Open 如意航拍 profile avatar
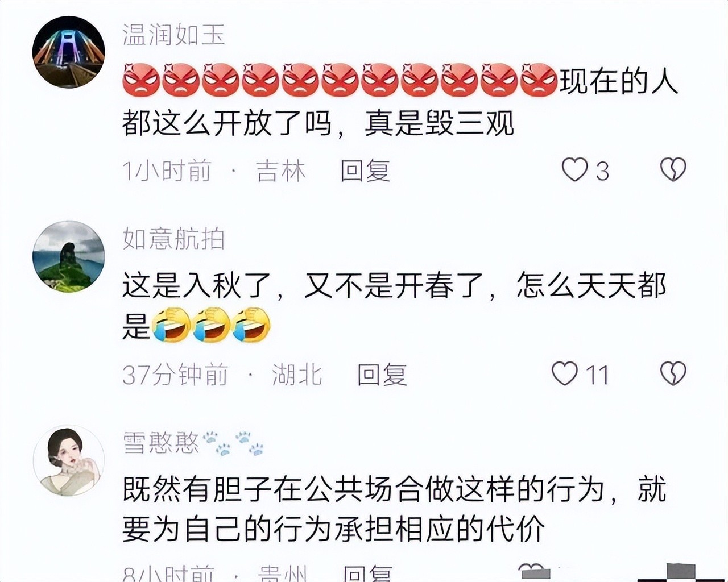The width and height of the screenshot is (728, 582). (69, 256)
